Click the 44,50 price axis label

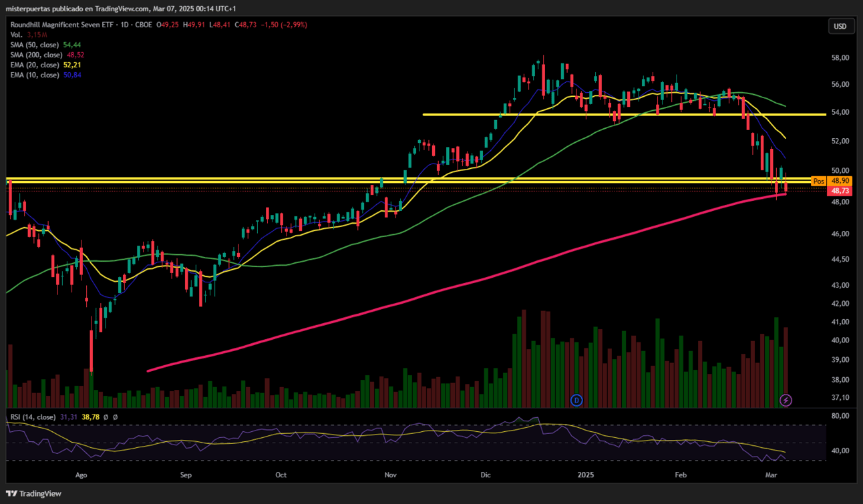point(840,259)
